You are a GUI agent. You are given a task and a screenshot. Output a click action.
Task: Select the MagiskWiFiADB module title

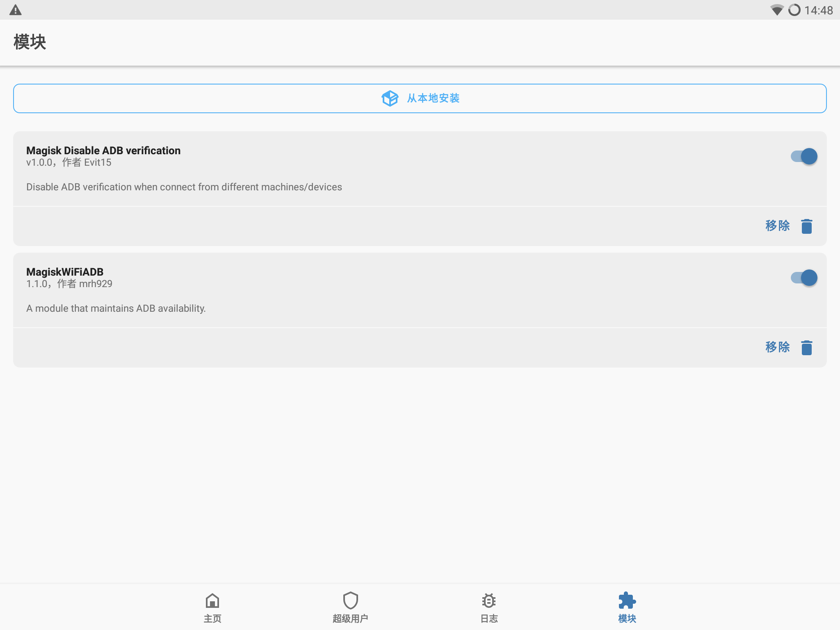click(x=65, y=272)
